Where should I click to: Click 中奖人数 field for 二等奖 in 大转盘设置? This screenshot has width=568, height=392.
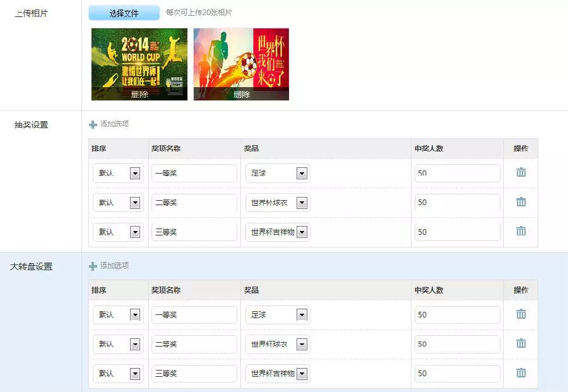coord(457,344)
